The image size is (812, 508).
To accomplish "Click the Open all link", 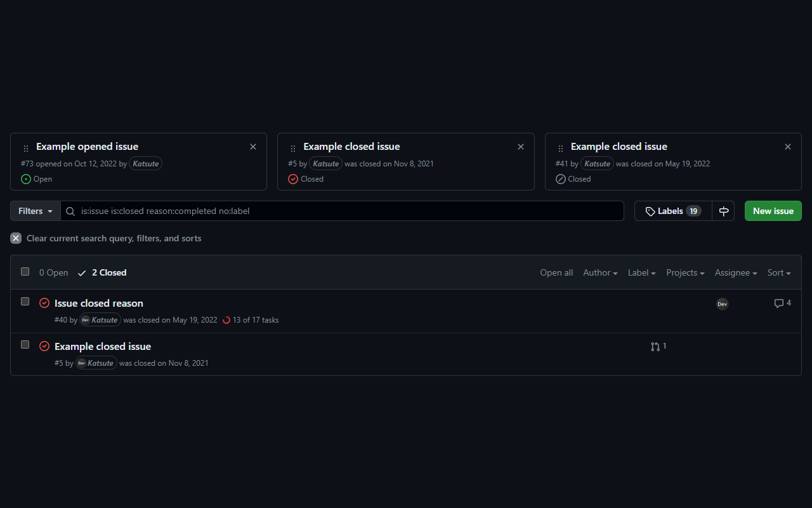I will click(x=556, y=272).
